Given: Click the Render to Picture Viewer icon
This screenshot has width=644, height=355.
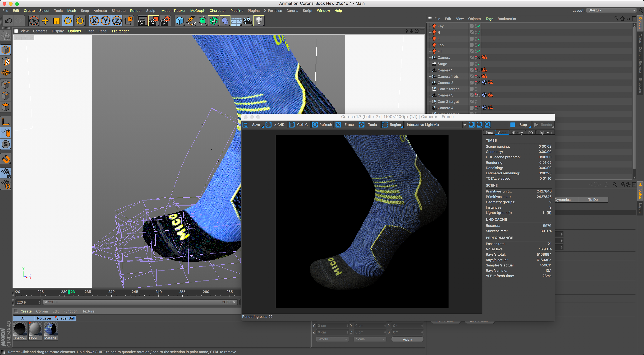Looking at the screenshot, I should [154, 21].
